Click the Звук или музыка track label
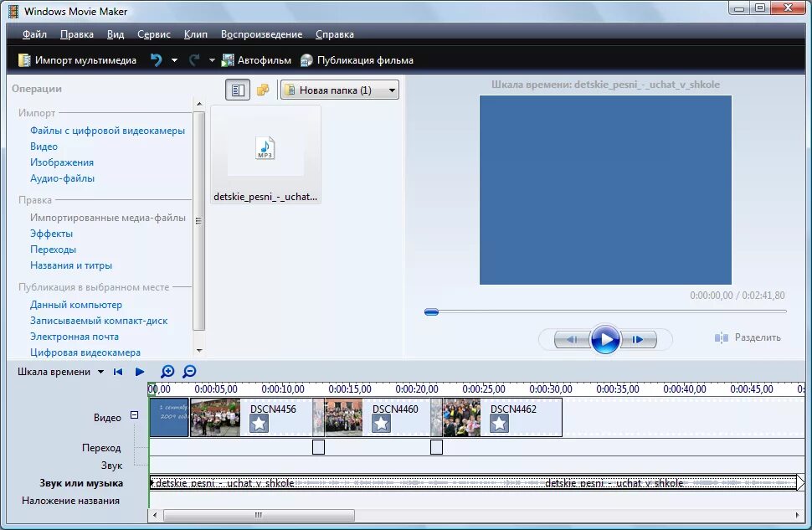This screenshot has width=812, height=530. click(81, 483)
